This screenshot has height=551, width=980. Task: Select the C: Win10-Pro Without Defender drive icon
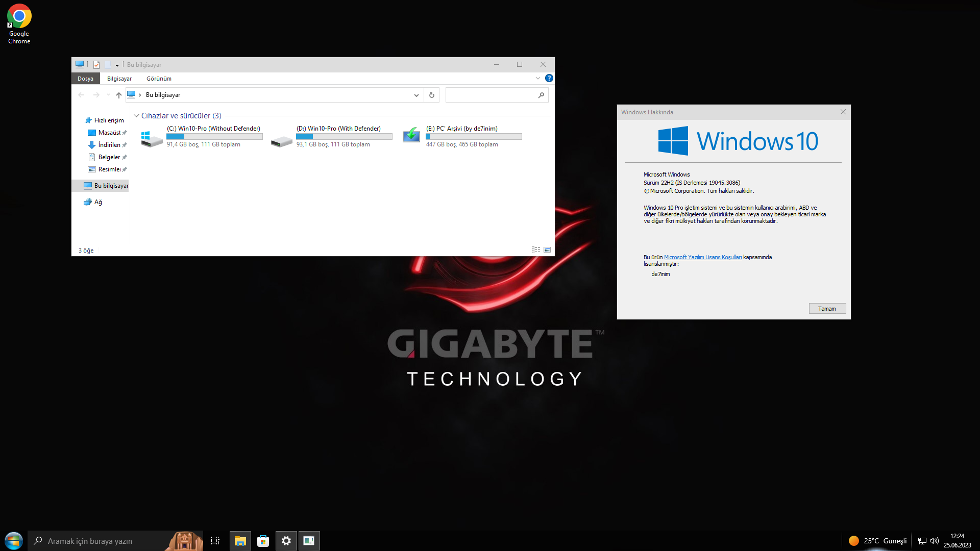coord(152,139)
